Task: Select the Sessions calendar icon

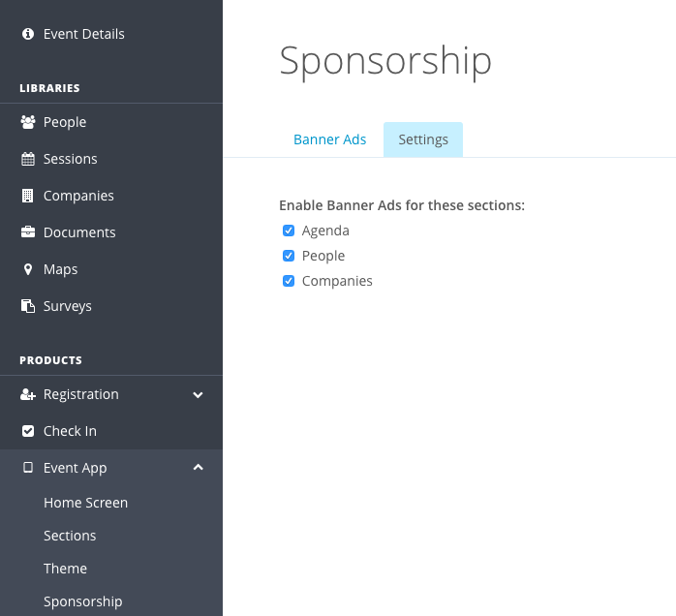Action: tap(28, 159)
